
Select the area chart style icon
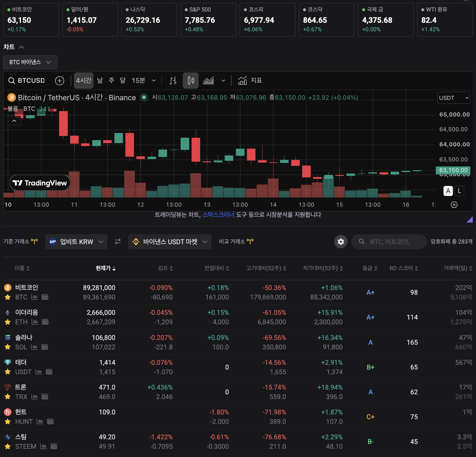(x=208, y=80)
